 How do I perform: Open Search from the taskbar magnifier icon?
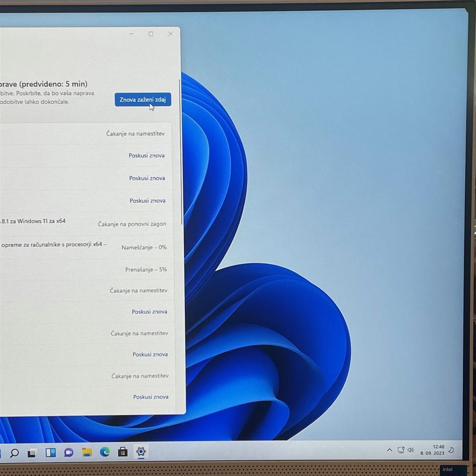[x=14, y=453]
